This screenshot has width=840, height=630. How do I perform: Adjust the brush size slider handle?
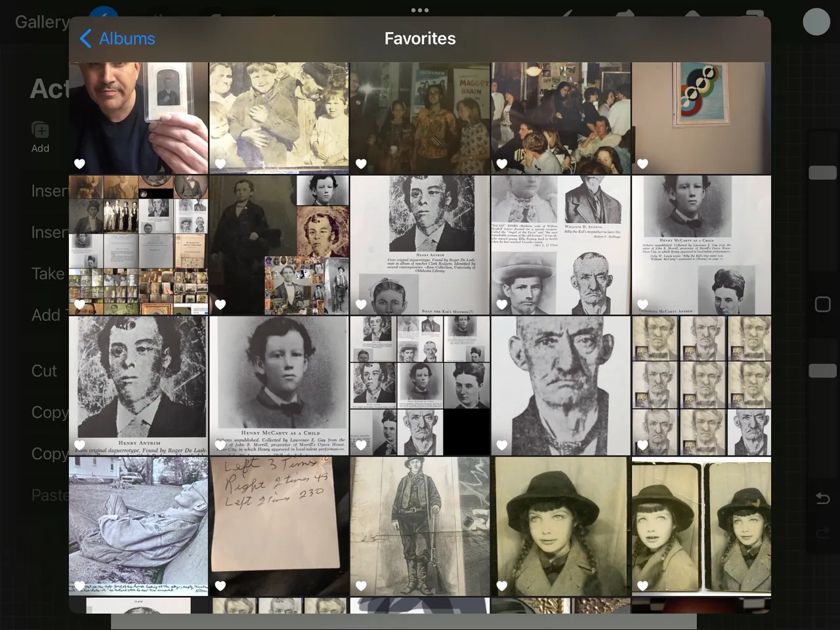point(822,173)
